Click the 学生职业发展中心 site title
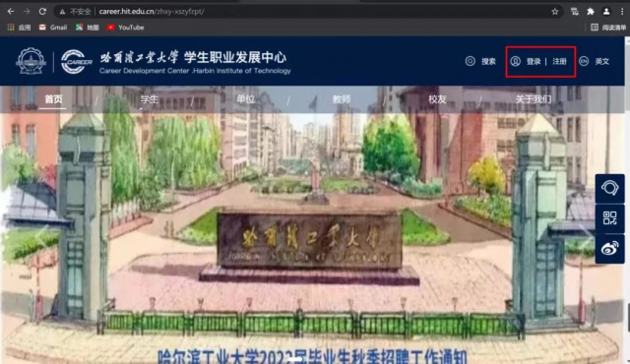Screen dimensions: 630x364 pos(235,57)
